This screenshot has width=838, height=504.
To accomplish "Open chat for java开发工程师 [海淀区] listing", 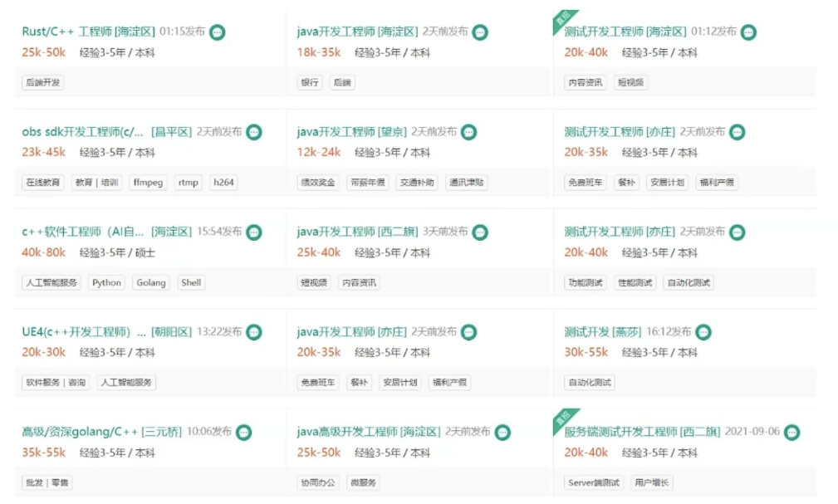I will [480, 32].
